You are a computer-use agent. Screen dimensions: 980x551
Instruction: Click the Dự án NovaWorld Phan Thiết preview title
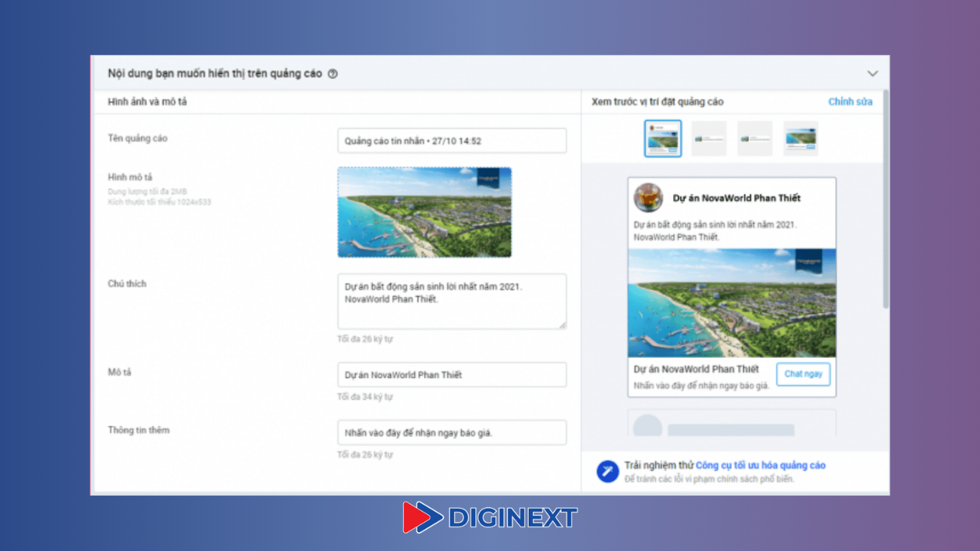(737, 198)
